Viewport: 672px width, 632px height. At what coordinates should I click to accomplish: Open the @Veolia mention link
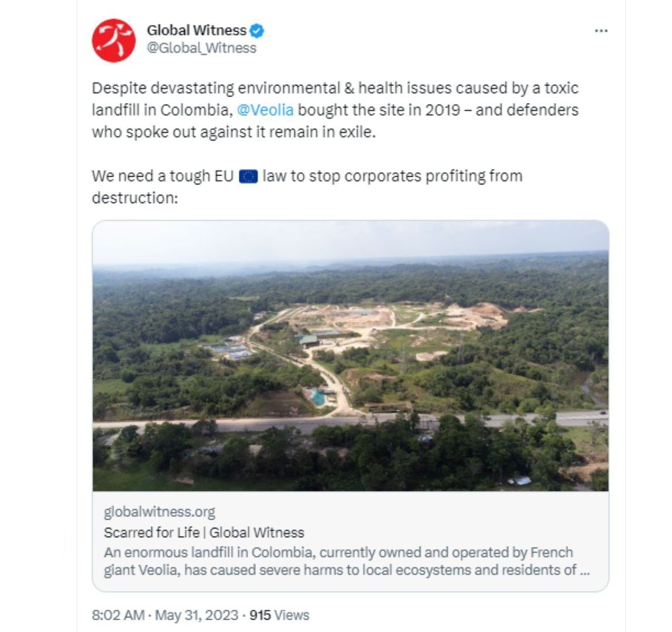coord(265,110)
